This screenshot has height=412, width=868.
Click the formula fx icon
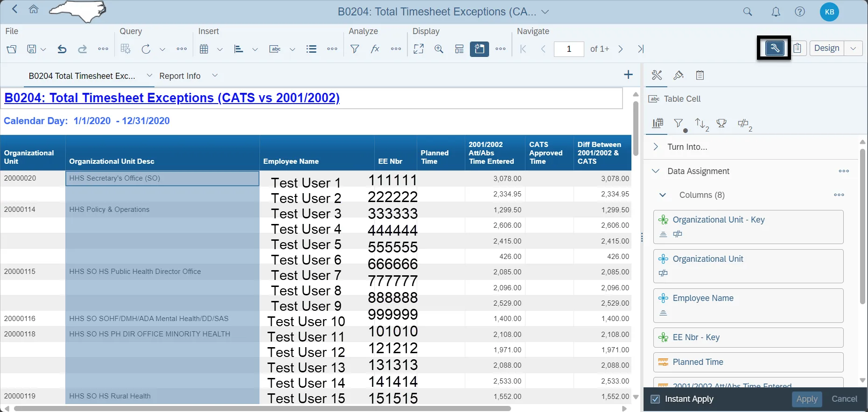pyautogui.click(x=375, y=49)
